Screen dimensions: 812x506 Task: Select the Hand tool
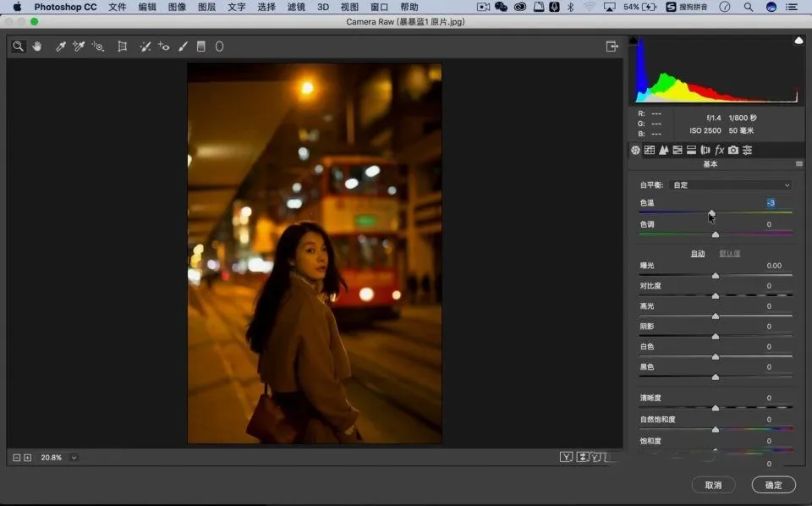pyautogui.click(x=37, y=47)
